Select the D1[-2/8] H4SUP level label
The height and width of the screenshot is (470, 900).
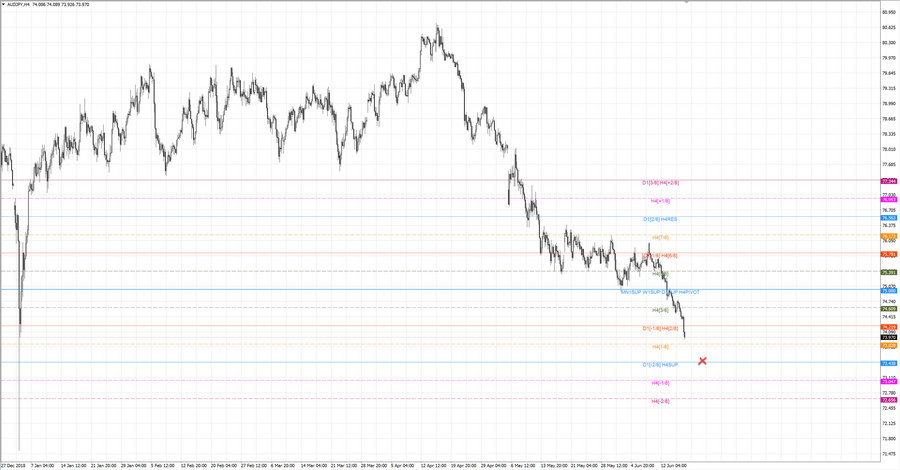coord(660,364)
